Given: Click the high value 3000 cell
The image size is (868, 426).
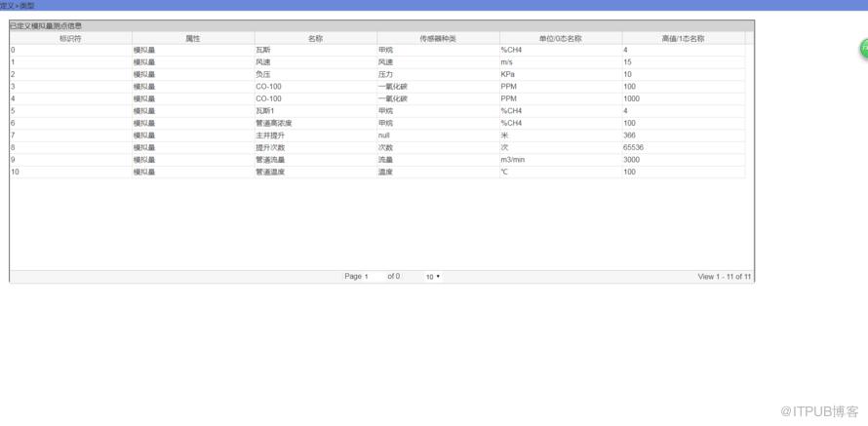Looking at the screenshot, I should (x=684, y=159).
